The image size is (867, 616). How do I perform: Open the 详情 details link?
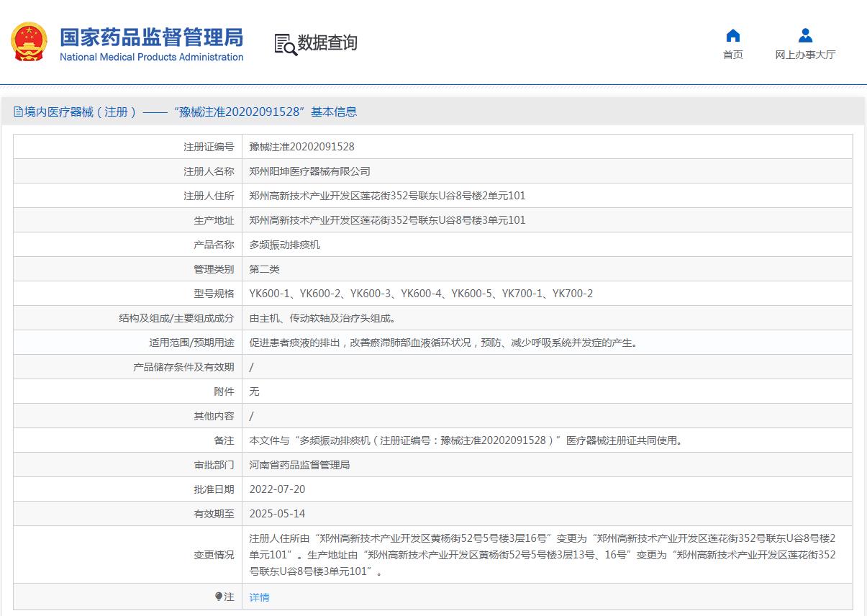pyautogui.click(x=260, y=597)
